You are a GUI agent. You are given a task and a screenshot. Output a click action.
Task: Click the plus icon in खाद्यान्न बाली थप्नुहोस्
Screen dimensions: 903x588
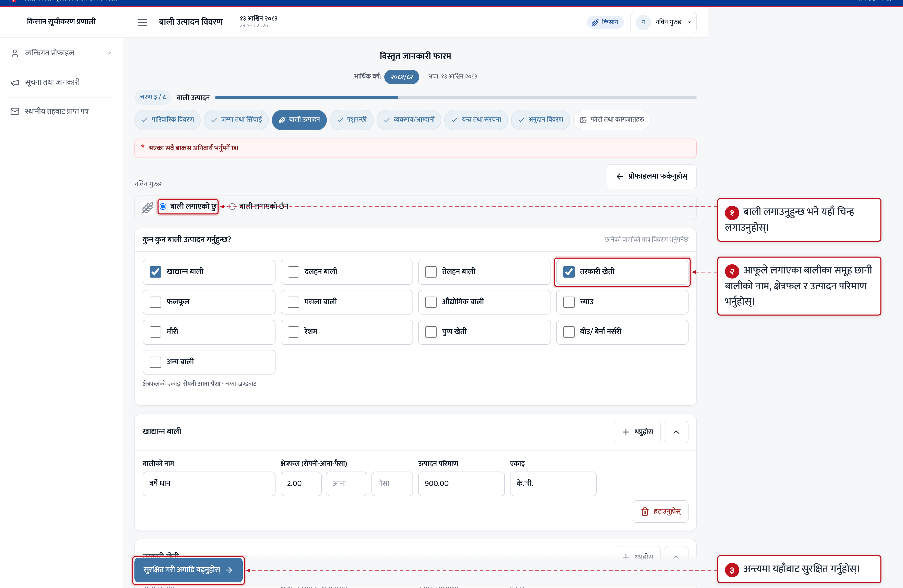[x=626, y=432]
